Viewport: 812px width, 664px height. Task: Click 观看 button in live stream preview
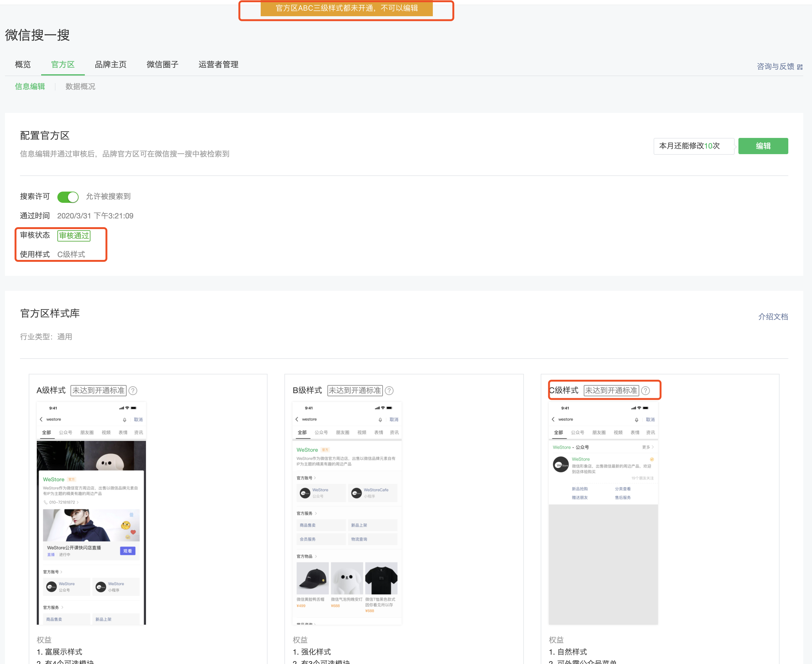(128, 551)
